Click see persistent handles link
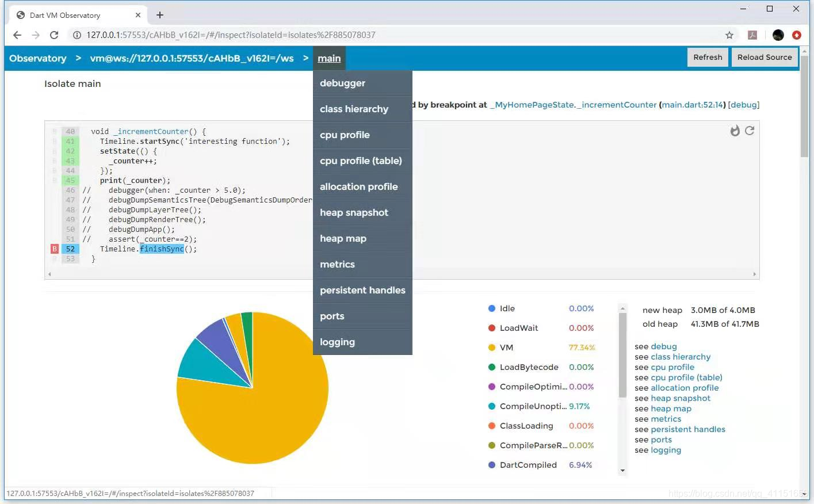This screenshot has height=504, width=814. (x=688, y=429)
